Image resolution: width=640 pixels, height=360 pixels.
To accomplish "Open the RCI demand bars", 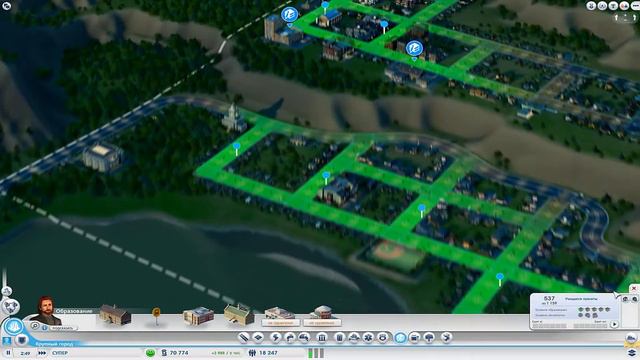I will [x=316, y=353].
